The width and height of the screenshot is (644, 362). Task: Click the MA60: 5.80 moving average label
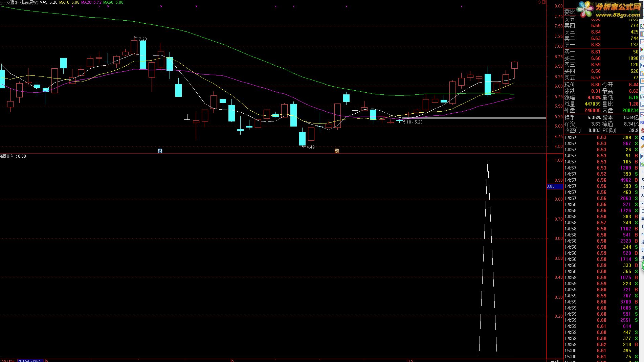tap(113, 2)
